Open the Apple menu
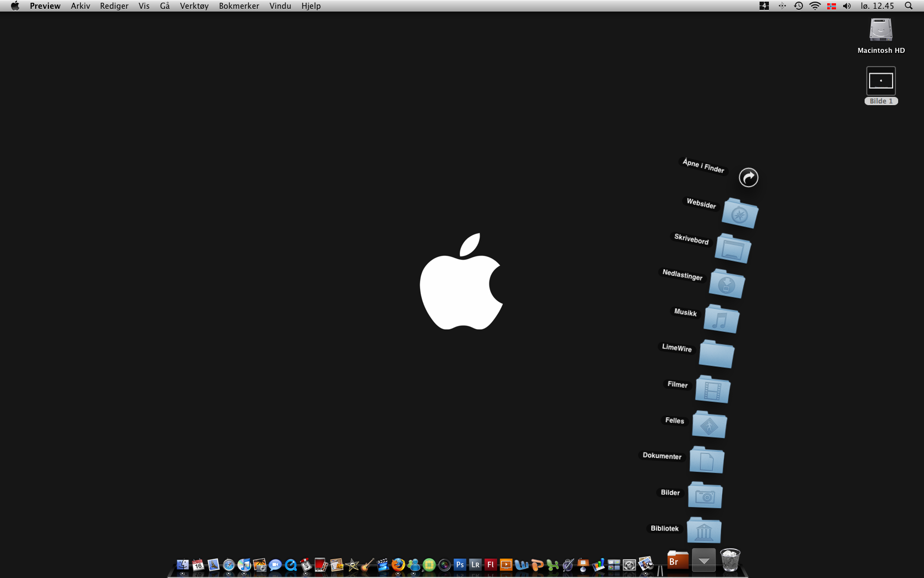Image resolution: width=924 pixels, height=578 pixels. pyautogui.click(x=15, y=6)
